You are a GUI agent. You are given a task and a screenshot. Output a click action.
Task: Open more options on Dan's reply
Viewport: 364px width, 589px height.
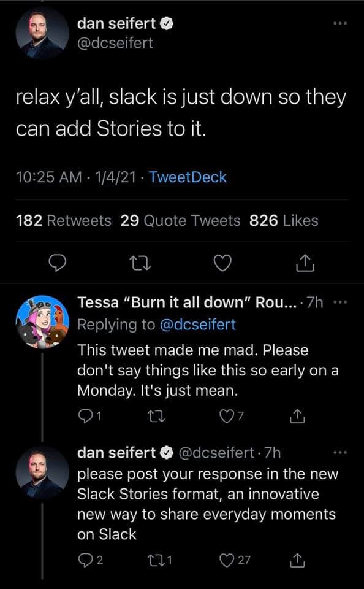pos(341,452)
